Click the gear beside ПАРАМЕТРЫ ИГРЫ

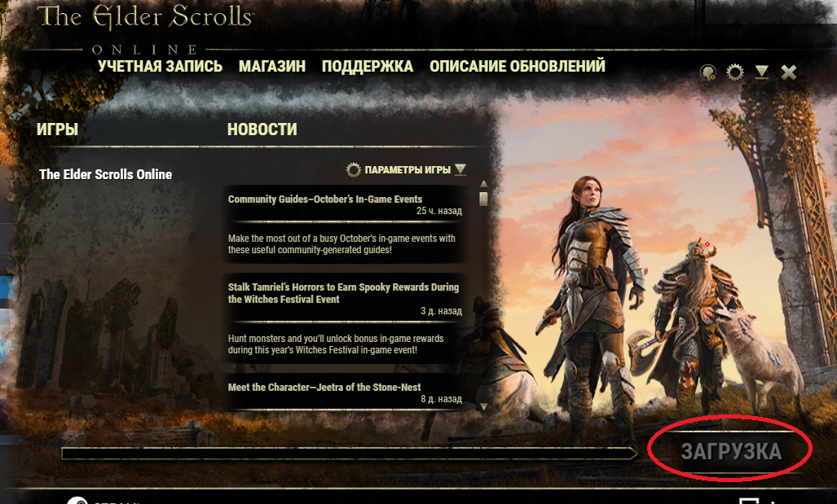(x=354, y=170)
